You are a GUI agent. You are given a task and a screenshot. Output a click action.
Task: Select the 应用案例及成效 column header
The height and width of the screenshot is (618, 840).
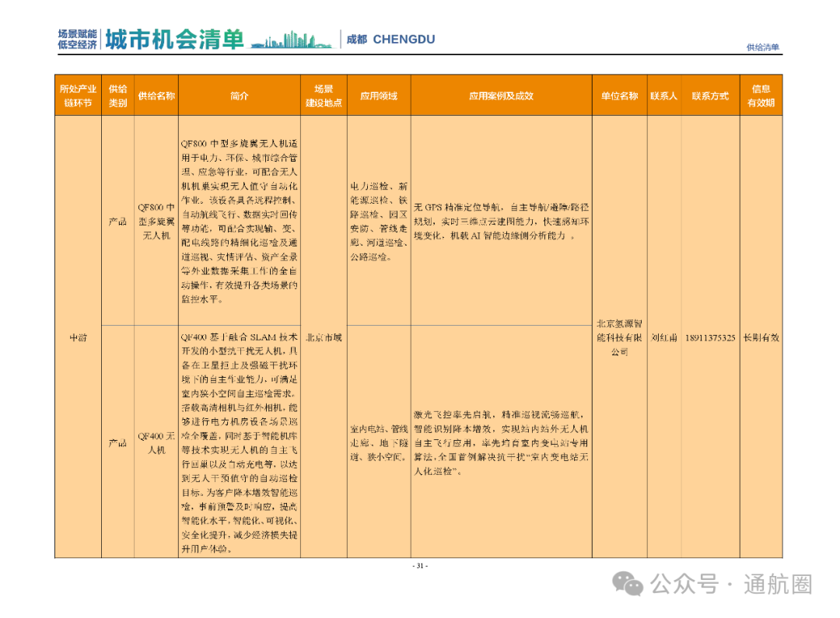(x=502, y=96)
